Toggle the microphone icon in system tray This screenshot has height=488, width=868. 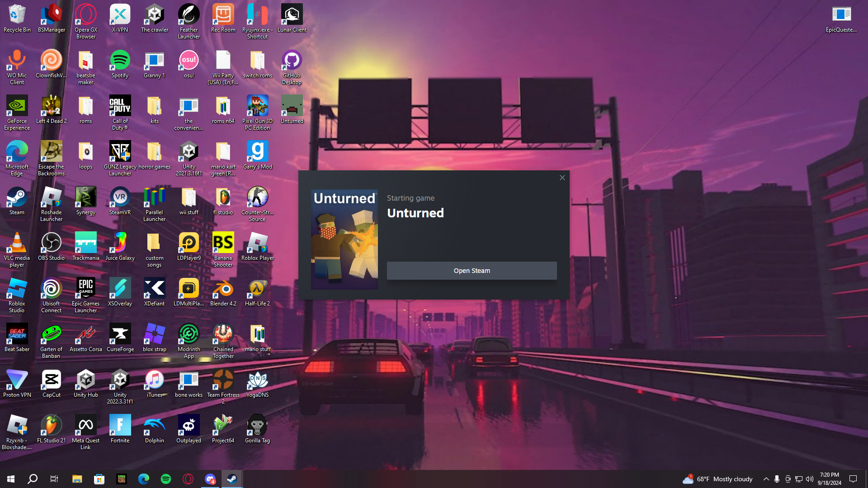pyautogui.click(x=777, y=479)
